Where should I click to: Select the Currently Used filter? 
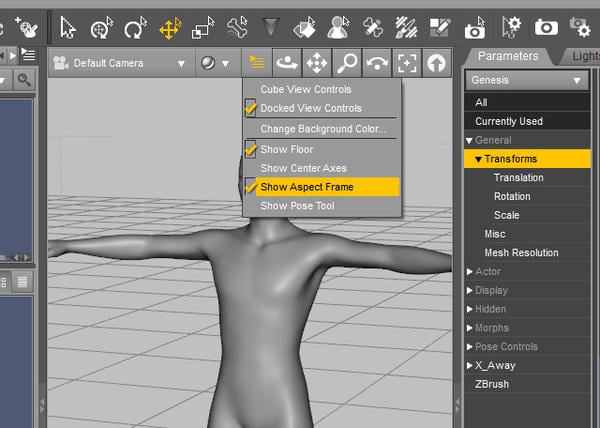pyautogui.click(x=527, y=121)
